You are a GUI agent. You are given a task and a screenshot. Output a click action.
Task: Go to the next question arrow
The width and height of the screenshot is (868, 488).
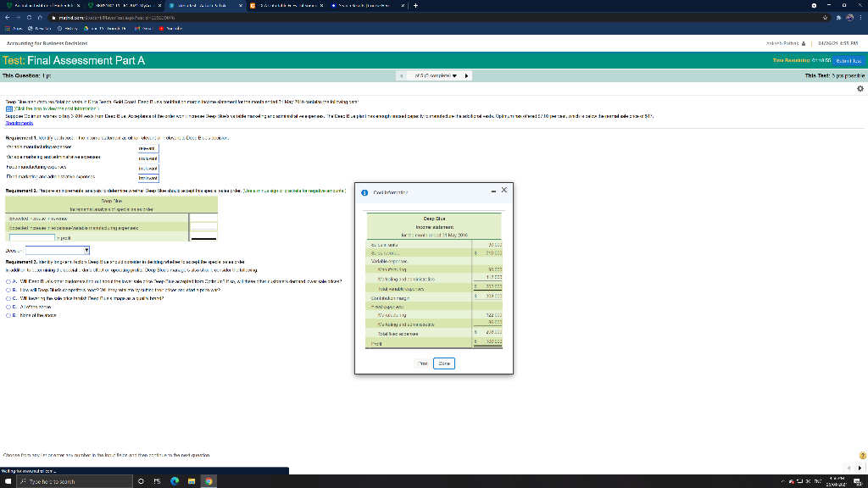[466, 75]
